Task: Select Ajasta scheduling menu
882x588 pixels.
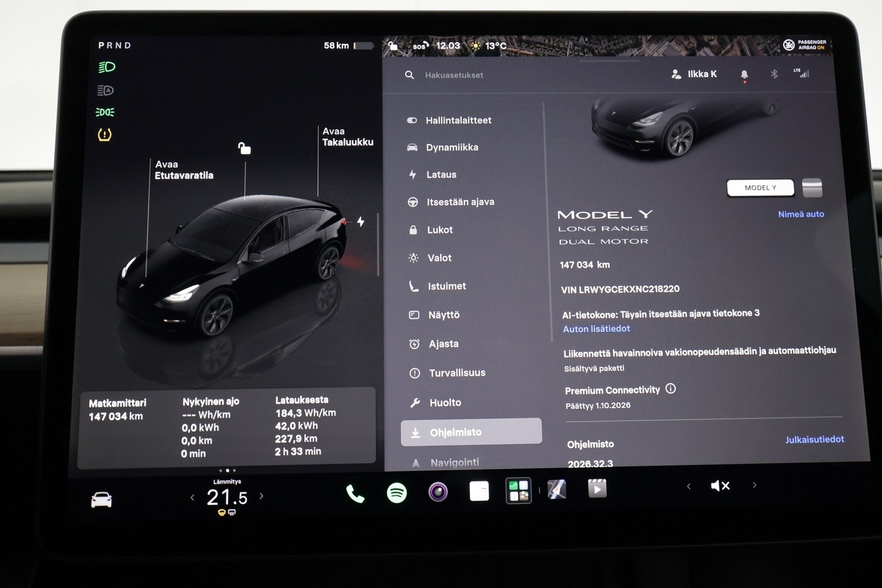Action: (434, 344)
